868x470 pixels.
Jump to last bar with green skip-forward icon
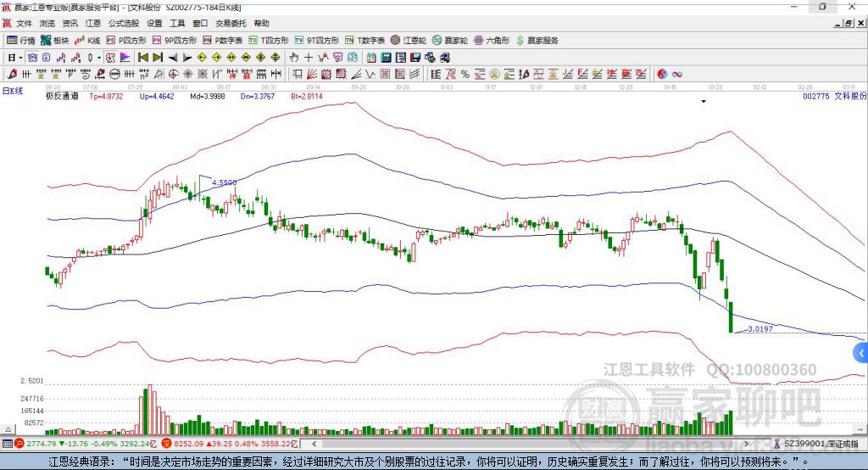(x=158, y=58)
